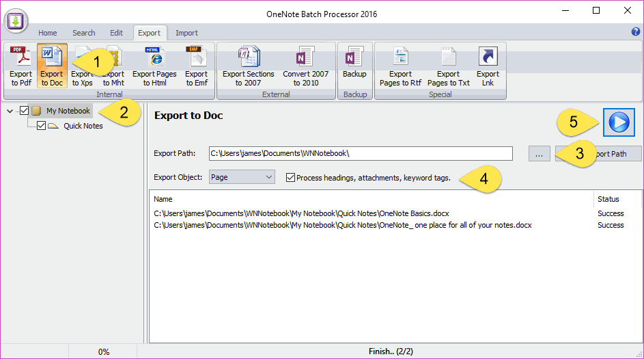
Task: Select the Export to Doc tool
Action: 52,66
